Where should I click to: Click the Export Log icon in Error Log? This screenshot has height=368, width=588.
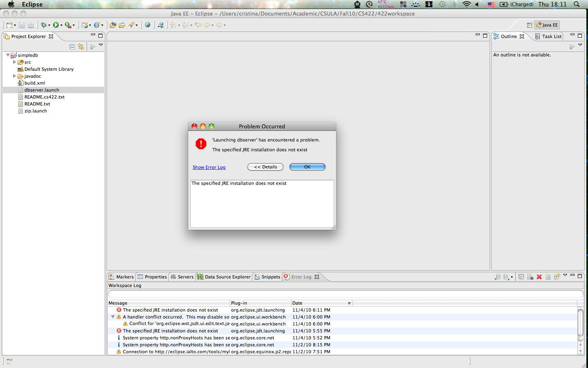(497, 277)
